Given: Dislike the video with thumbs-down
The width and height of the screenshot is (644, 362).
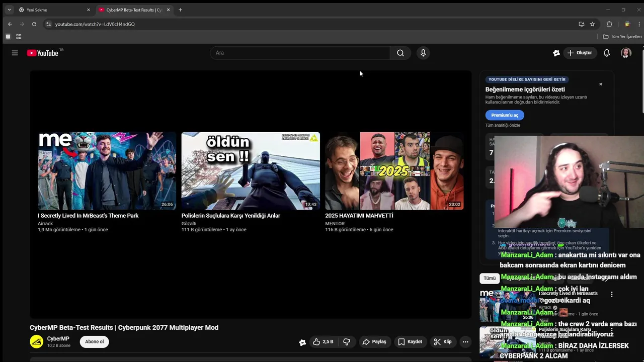Looking at the screenshot, I should [347, 342].
